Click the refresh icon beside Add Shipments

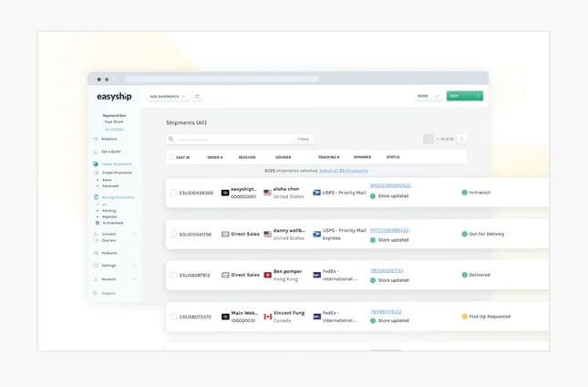[197, 97]
